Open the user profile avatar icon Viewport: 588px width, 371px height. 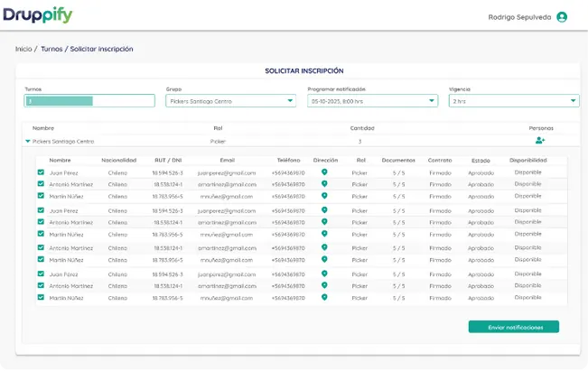562,17
